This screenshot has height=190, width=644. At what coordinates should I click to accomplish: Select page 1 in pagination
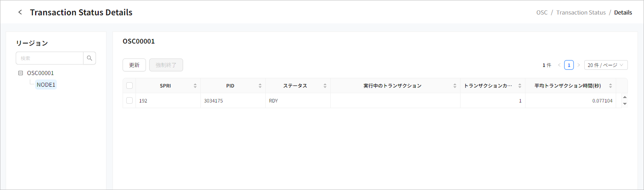tap(569, 65)
